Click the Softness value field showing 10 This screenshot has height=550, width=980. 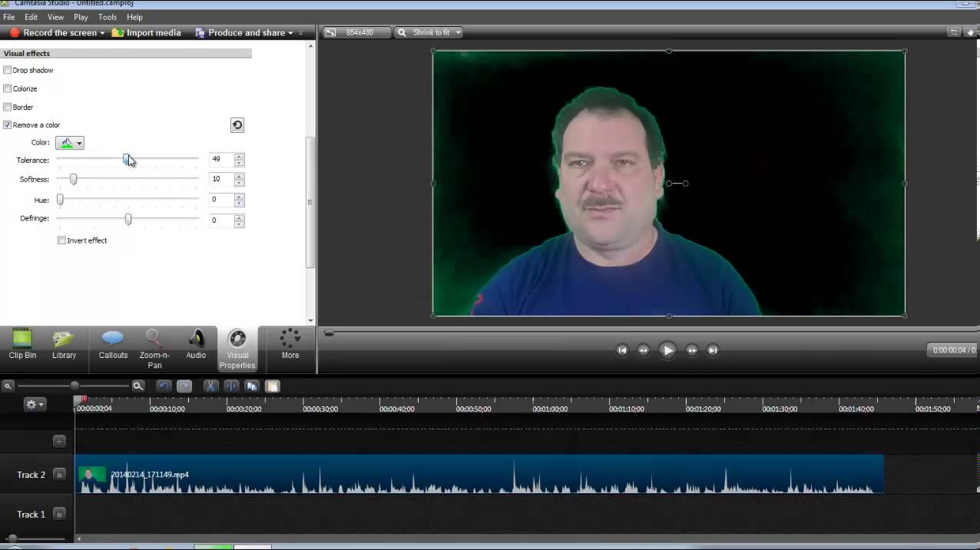[221, 179]
